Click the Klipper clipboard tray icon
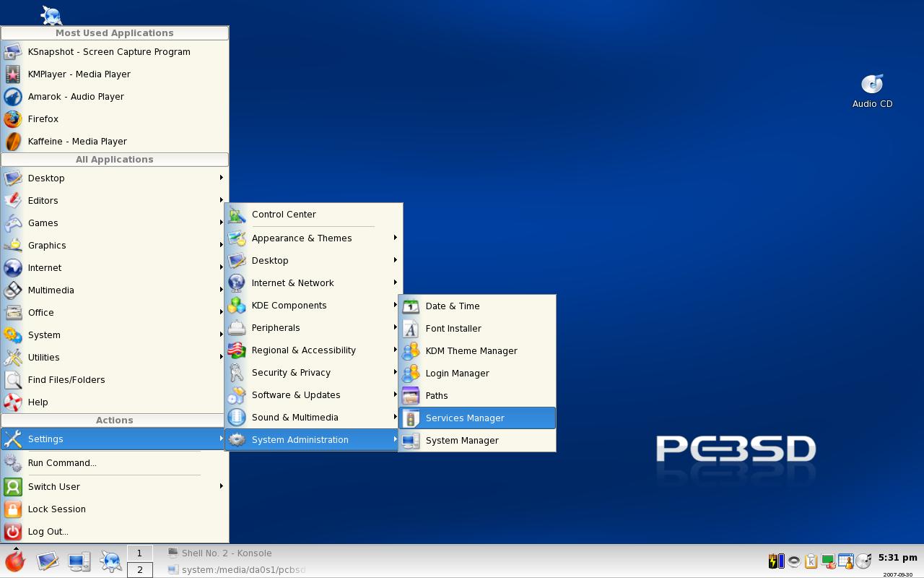This screenshot has width=924, height=578. (811, 561)
